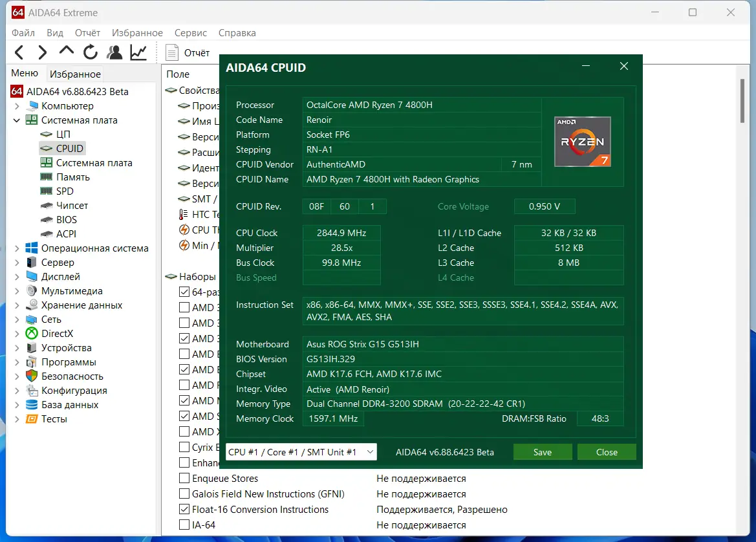Click the user-silhouette icon in toolbar
This screenshot has width=756, height=542.
click(x=114, y=52)
